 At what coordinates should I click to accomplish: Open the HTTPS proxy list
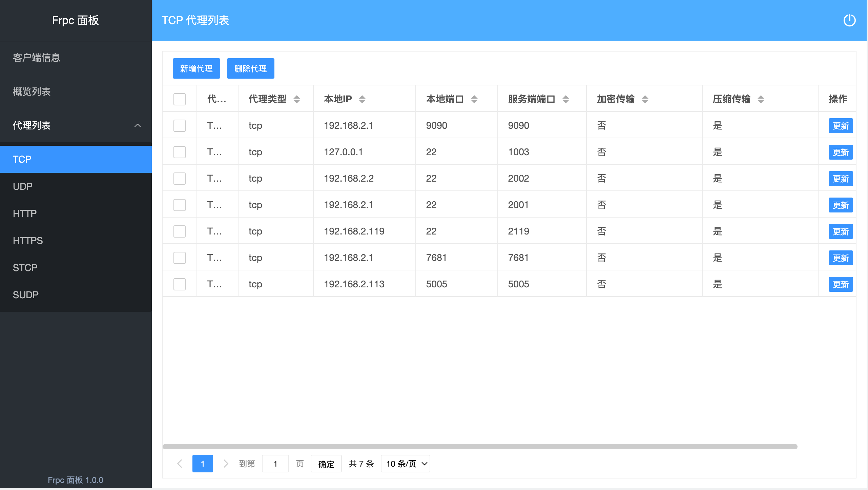(x=27, y=241)
